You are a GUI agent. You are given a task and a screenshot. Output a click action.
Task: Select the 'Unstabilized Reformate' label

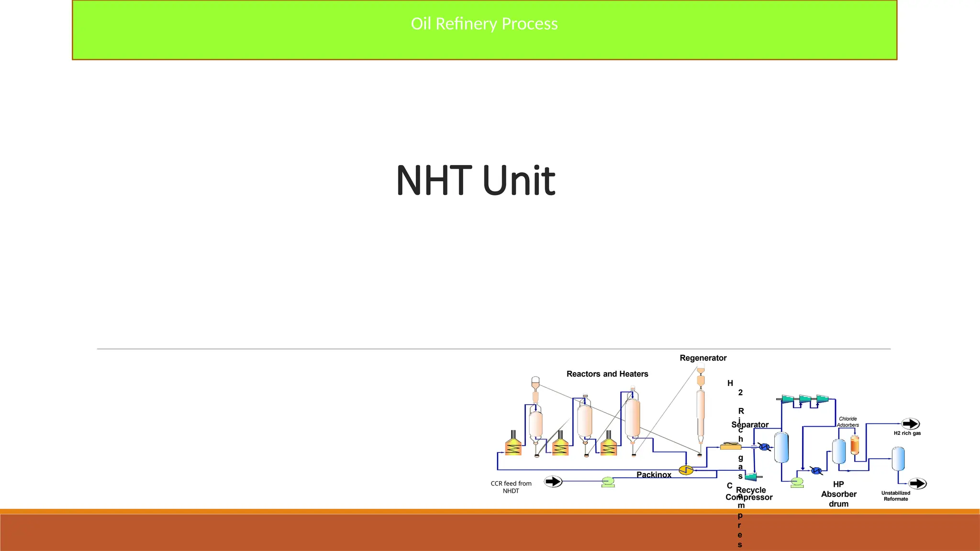896,496
